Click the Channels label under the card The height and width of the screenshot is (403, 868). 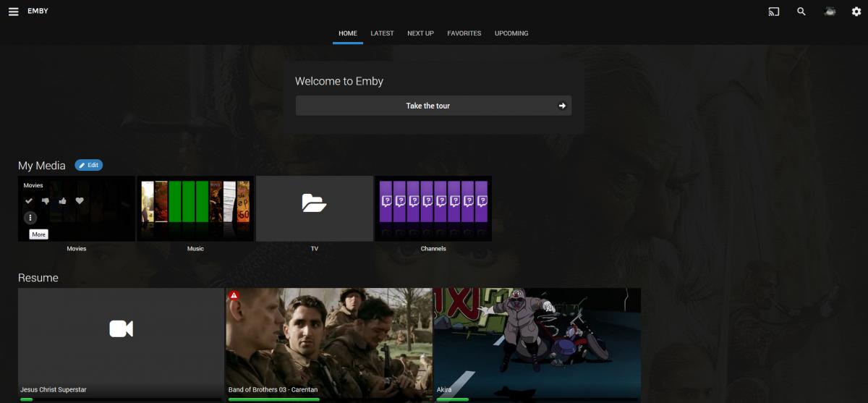tap(433, 249)
